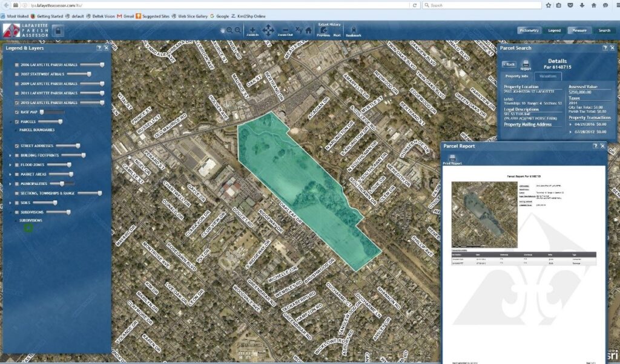Open help for Legend & Layers panel
This screenshot has height=364, width=620.
coord(99,48)
